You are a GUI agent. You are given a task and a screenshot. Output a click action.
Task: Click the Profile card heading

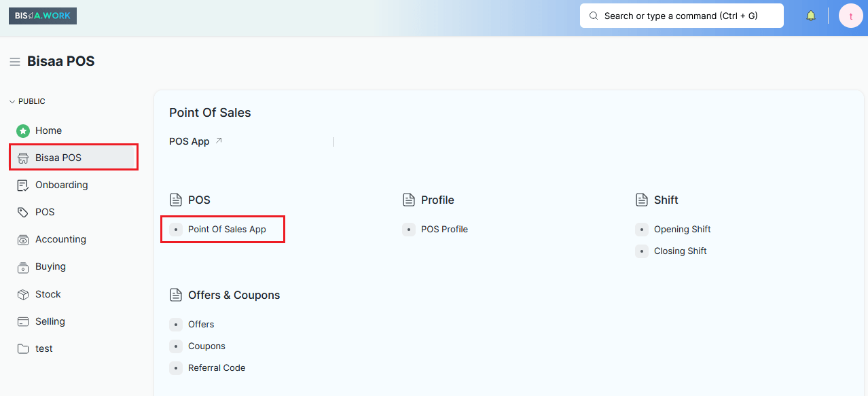[x=437, y=200]
